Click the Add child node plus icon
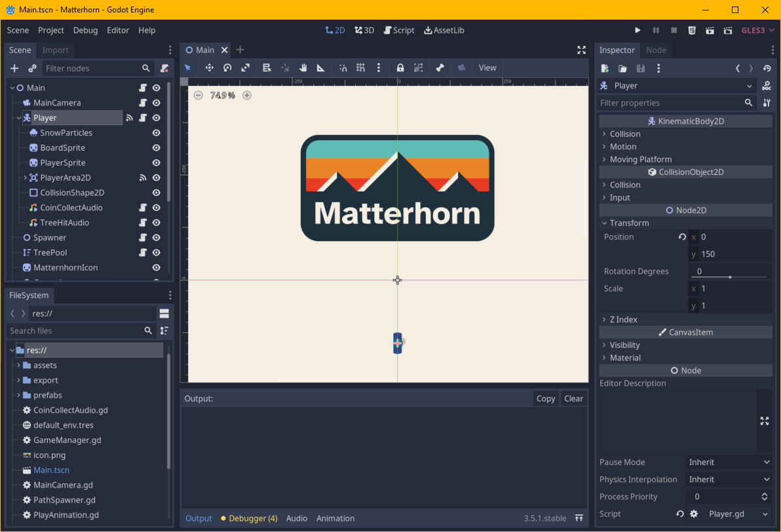Image resolution: width=781 pixels, height=532 pixels. point(14,68)
